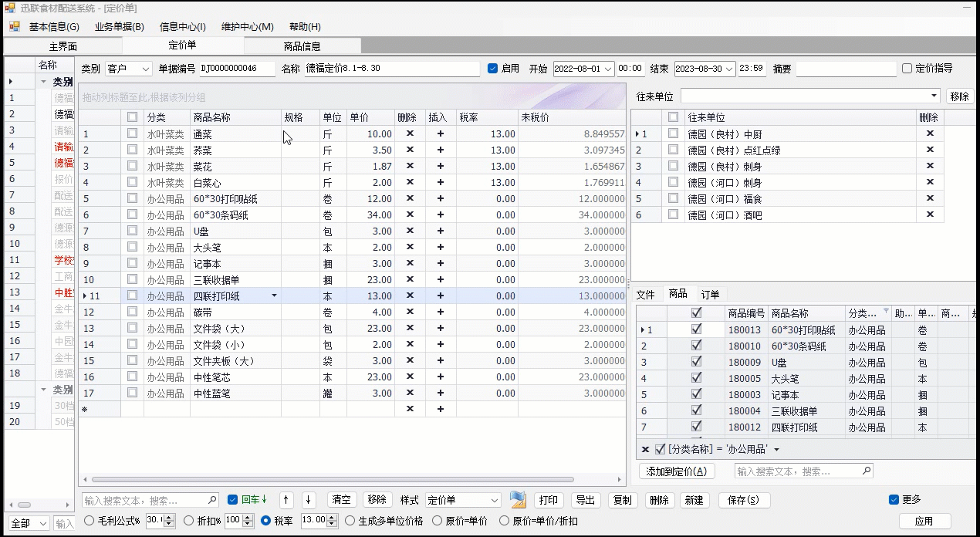Screen dimensions: 980x537
Task: Click the 摘要 input field
Action: (x=846, y=69)
